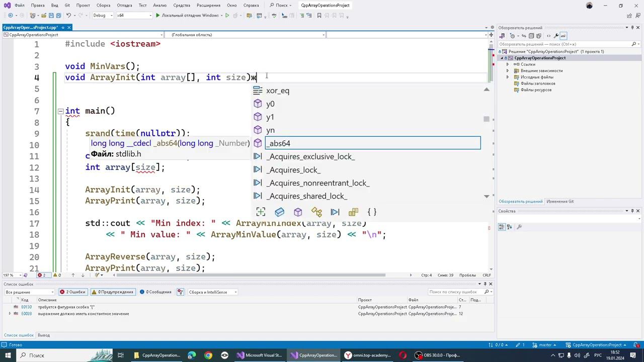Switch to the Вывод tab

tap(44, 335)
